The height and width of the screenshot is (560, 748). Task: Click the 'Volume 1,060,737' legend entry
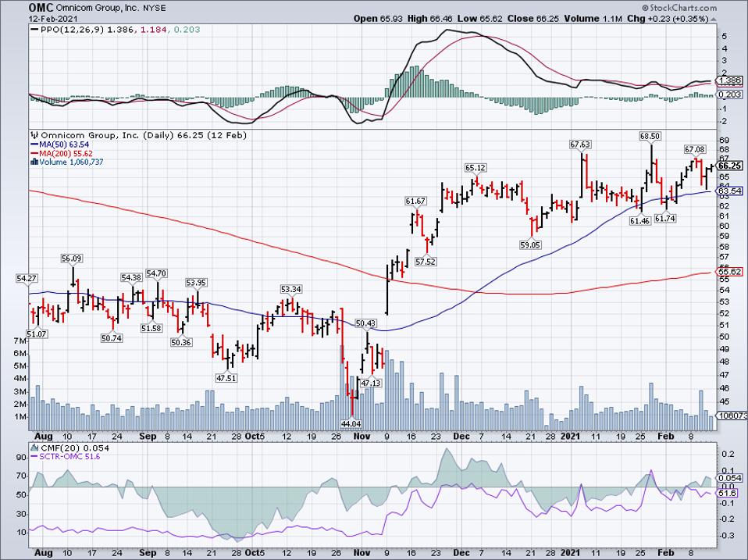click(x=71, y=162)
